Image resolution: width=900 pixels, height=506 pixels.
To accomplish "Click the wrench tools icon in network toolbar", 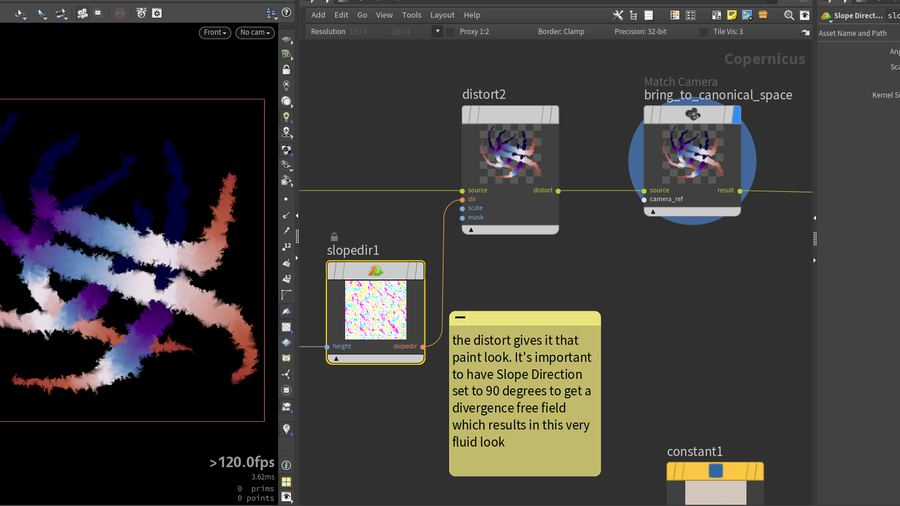I will point(618,15).
